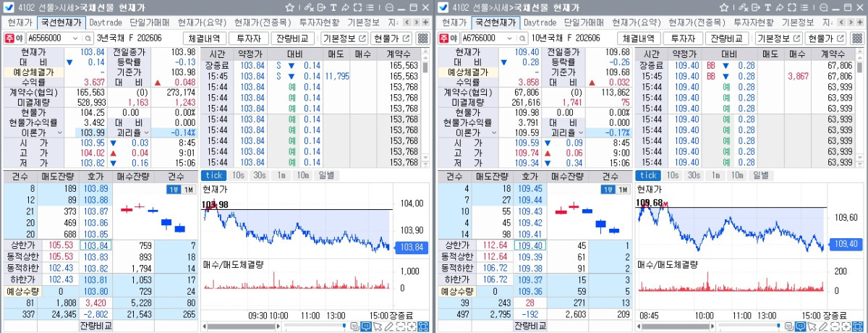This screenshot has width=868, height=333.
Task: Select pencil draw tool in right chart toolbar
Action: click(824, 326)
